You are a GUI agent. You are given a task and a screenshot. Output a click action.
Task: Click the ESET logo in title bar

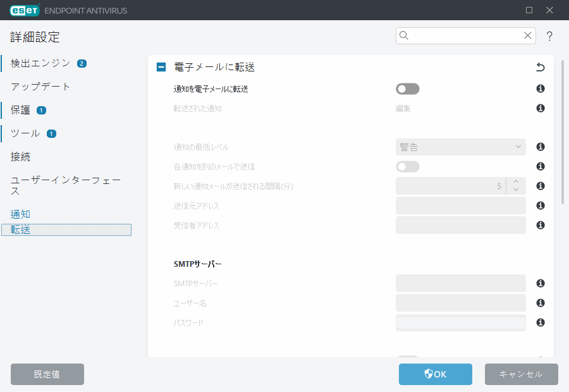(x=24, y=10)
